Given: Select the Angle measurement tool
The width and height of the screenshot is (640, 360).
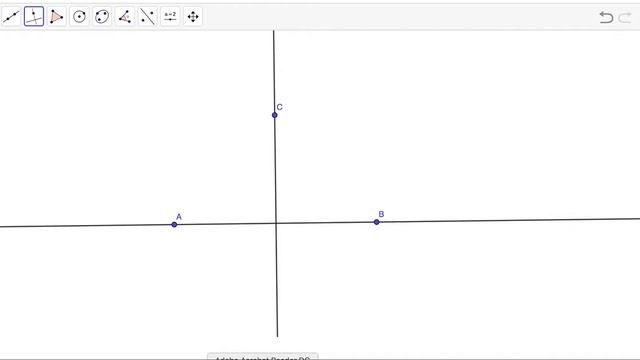Looking at the screenshot, I should coord(124,17).
